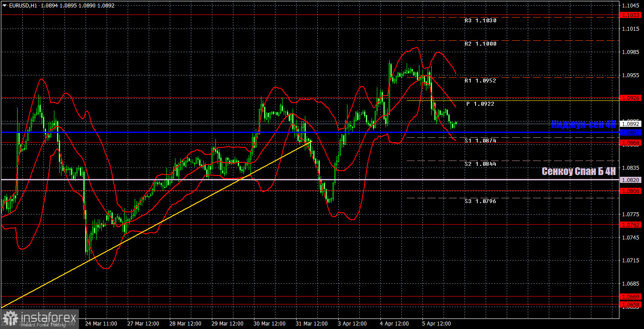
Task: Click the R1 1.0952 pivot label
Action: pos(480,81)
